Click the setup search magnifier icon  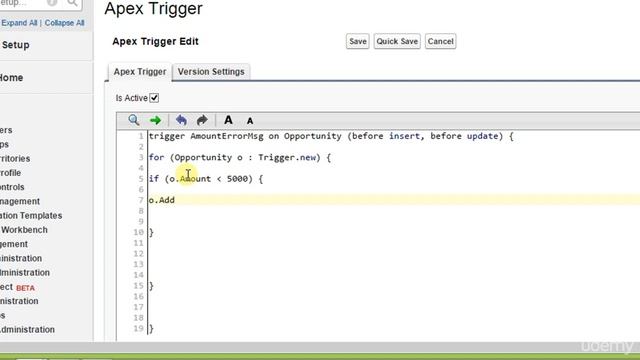72,3
